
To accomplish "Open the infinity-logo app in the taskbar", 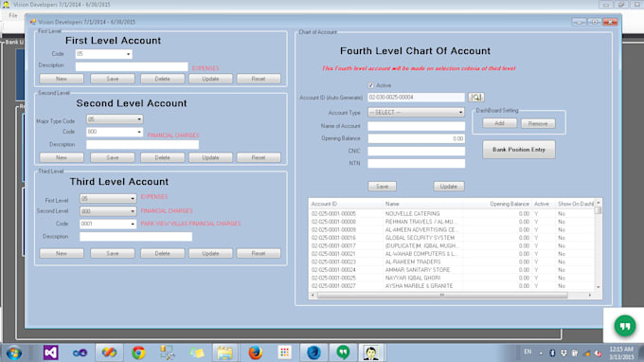I will (80, 353).
